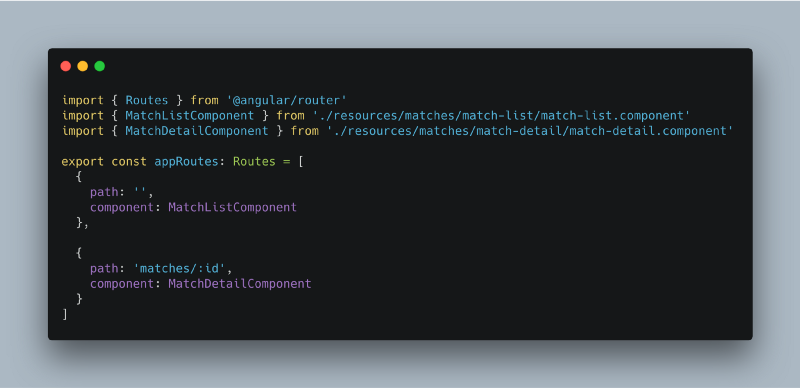The height and width of the screenshot is (388, 800).
Task: Click the empty path string value
Action: 140,191
